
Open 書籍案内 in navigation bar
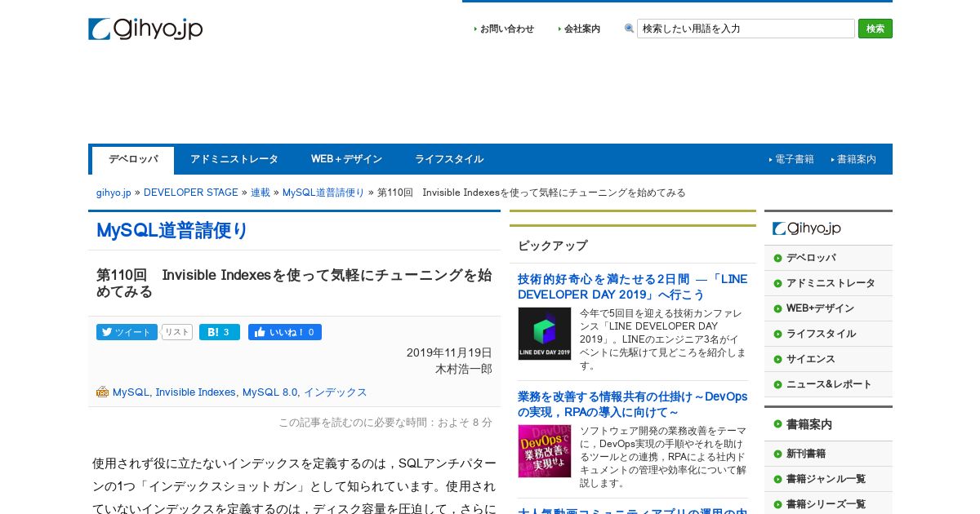click(x=856, y=160)
